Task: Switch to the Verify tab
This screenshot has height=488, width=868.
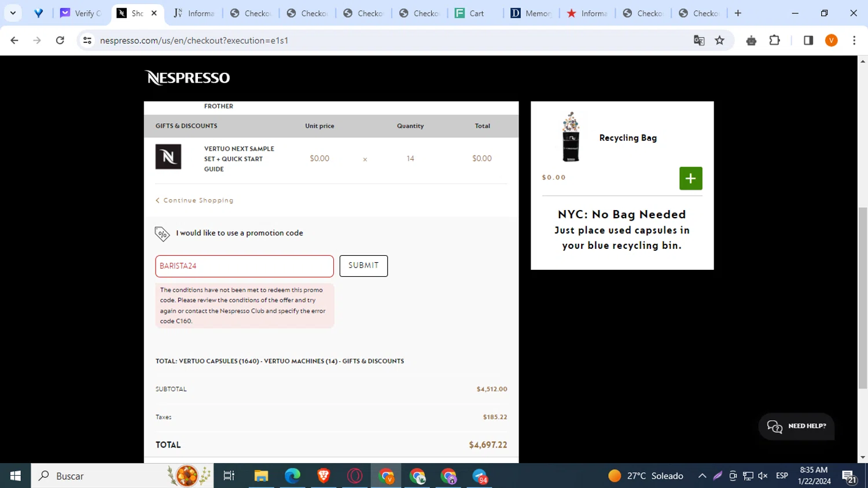Action: coord(81,13)
